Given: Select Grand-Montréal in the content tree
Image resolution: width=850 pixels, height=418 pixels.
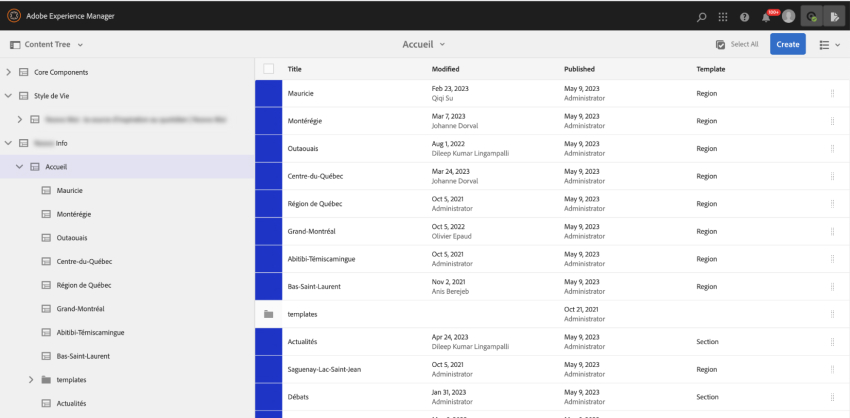Looking at the screenshot, I should [x=81, y=309].
